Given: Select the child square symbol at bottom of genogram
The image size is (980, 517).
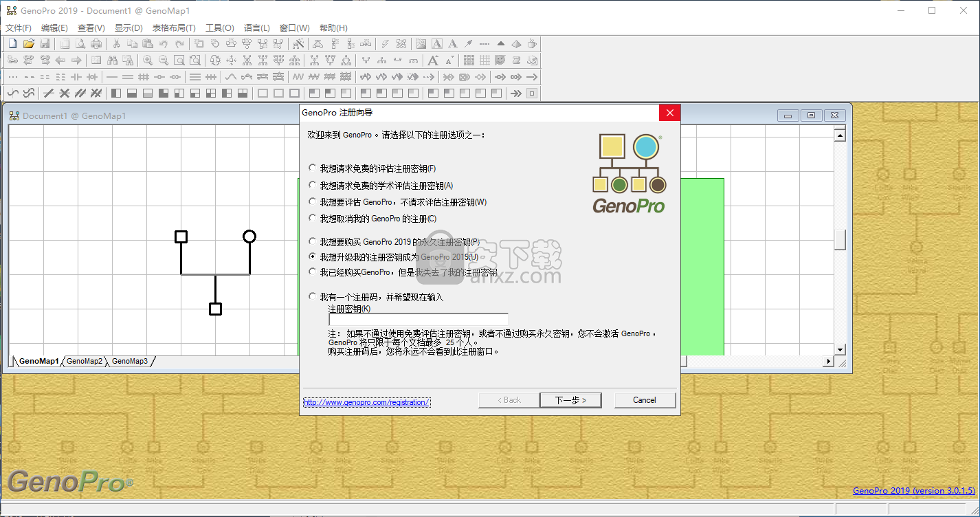Looking at the screenshot, I should [x=215, y=309].
